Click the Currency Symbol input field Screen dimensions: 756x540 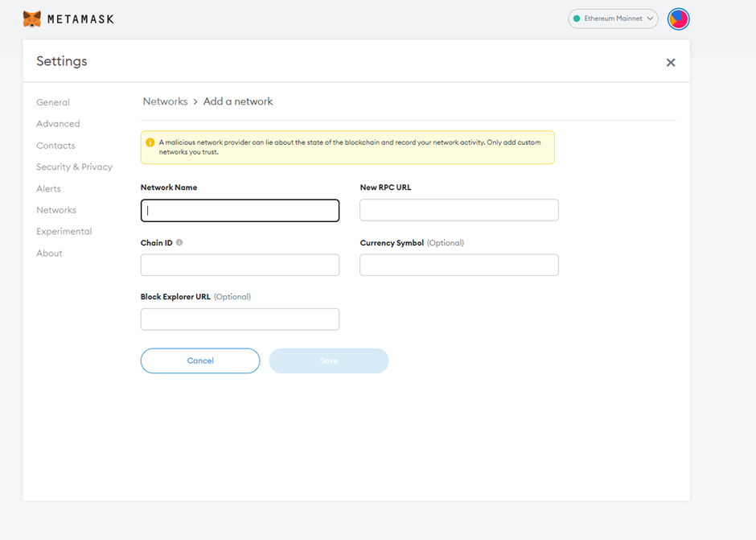click(x=459, y=265)
